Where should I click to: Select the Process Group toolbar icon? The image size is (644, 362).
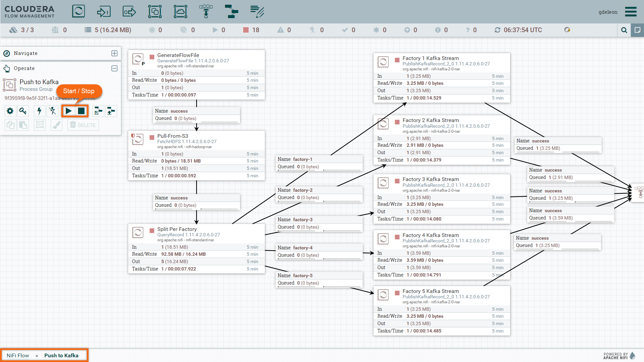coord(155,11)
